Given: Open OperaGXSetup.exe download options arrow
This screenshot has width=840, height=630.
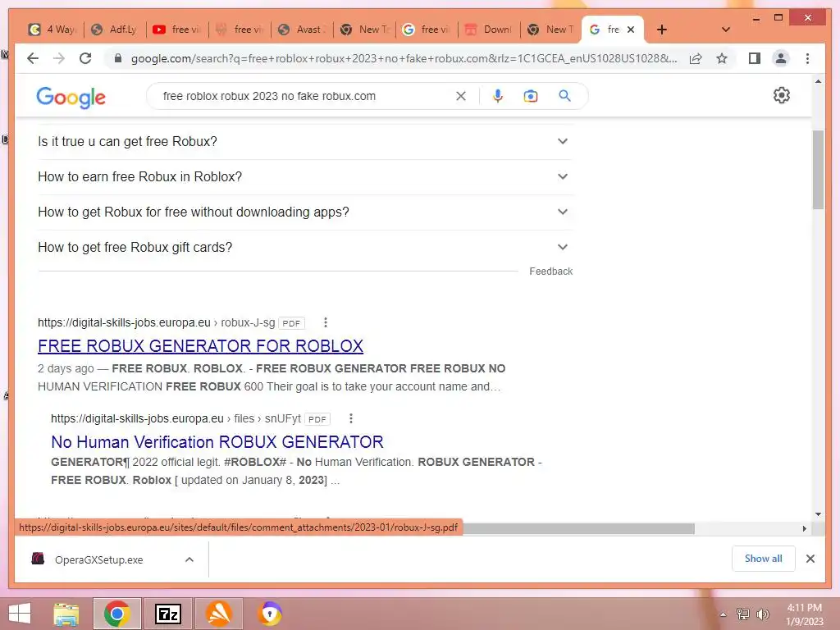Looking at the screenshot, I should pyautogui.click(x=189, y=559).
